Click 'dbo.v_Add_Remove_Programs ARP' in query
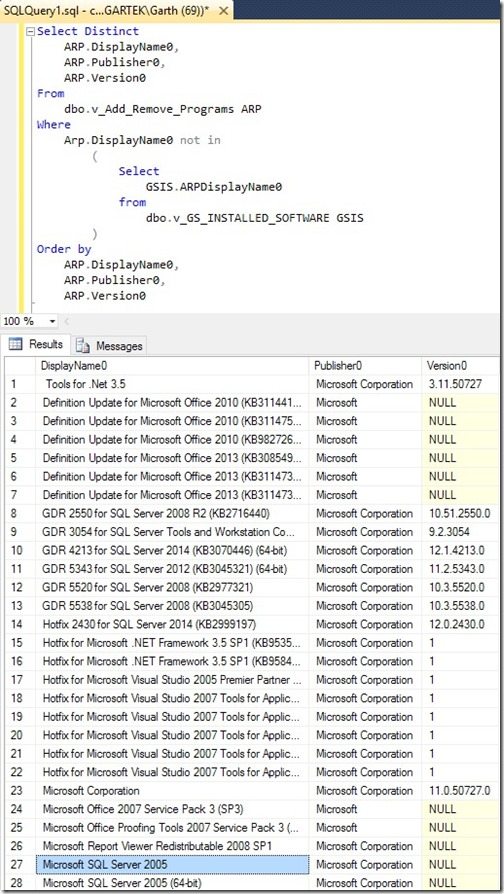504x894 pixels. tap(162, 109)
